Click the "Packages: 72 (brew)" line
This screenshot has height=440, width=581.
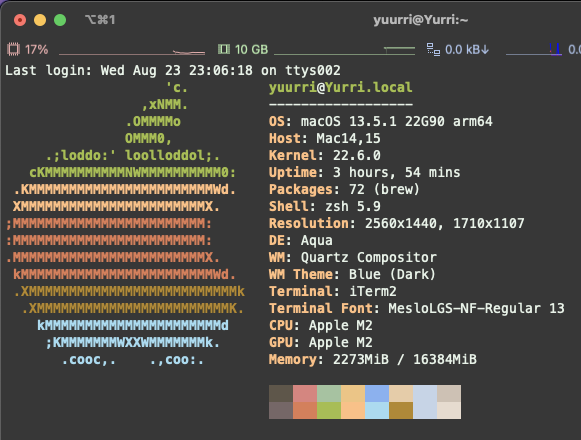coord(345,189)
